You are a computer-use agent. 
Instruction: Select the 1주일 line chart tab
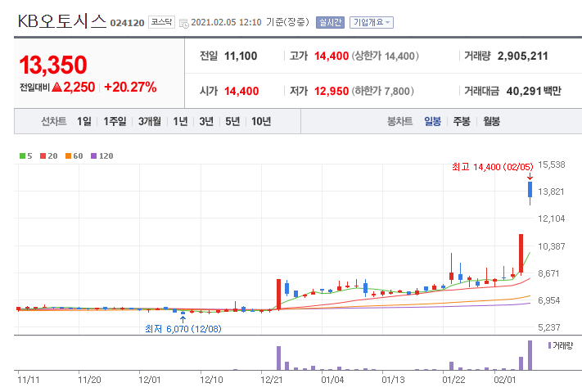[115, 121]
